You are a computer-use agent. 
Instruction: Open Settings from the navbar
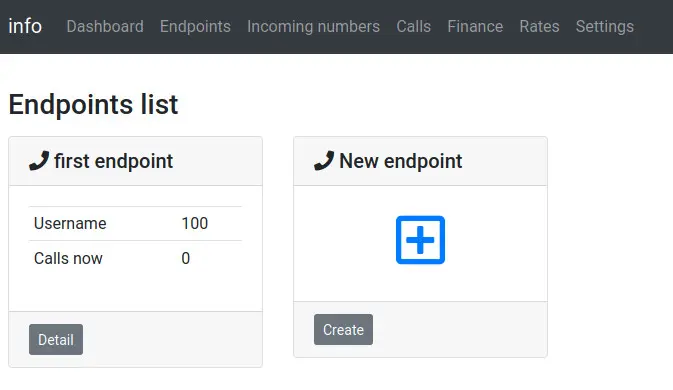(605, 27)
